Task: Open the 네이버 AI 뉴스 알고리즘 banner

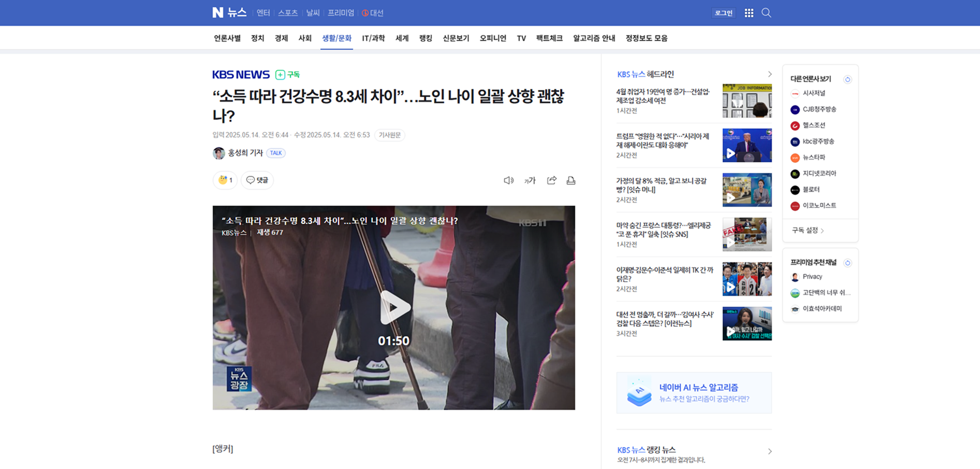Action: [694, 393]
